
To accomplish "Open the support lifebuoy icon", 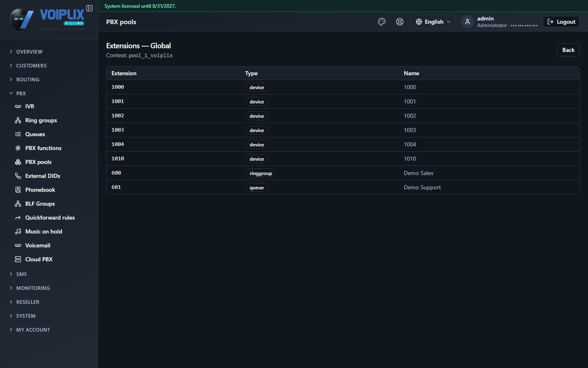I will click(400, 22).
